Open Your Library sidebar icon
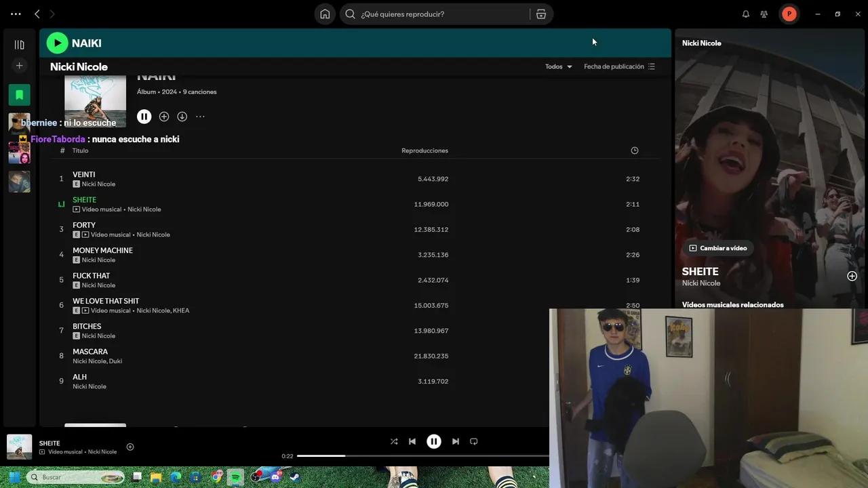 [x=19, y=45]
